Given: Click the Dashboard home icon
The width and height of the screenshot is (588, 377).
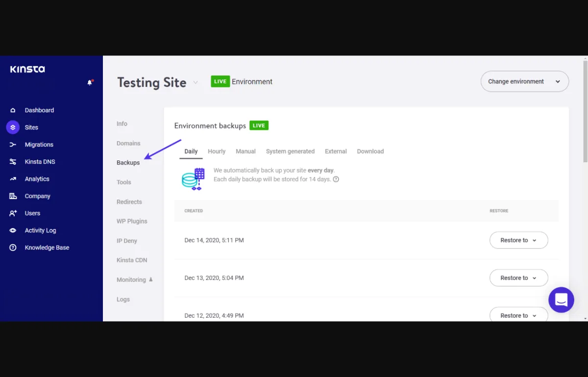Looking at the screenshot, I should coord(13,110).
